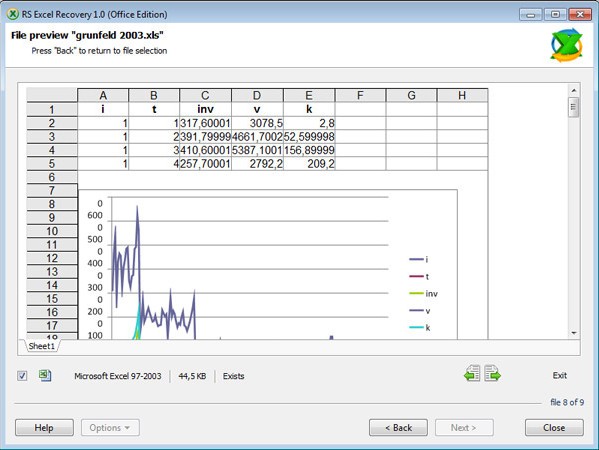Click the vertical scrollbar thumb

tap(574, 107)
